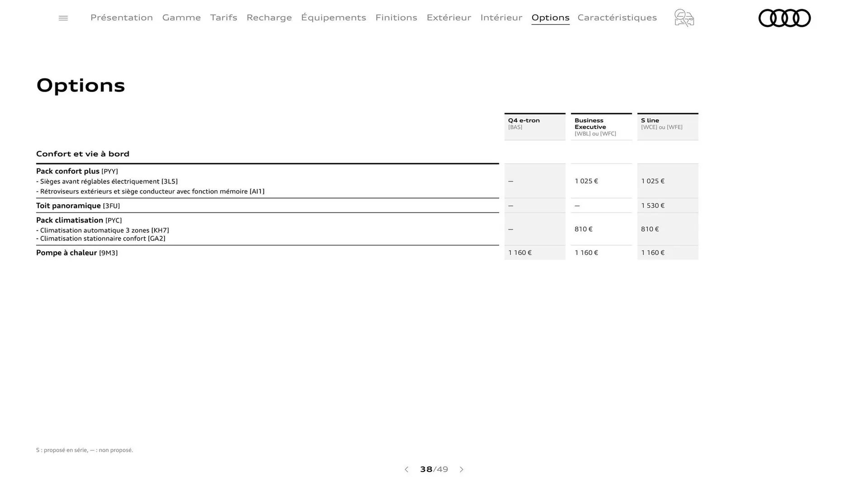Click the previous page arrow
868x488 pixels.
pos(406,469)
